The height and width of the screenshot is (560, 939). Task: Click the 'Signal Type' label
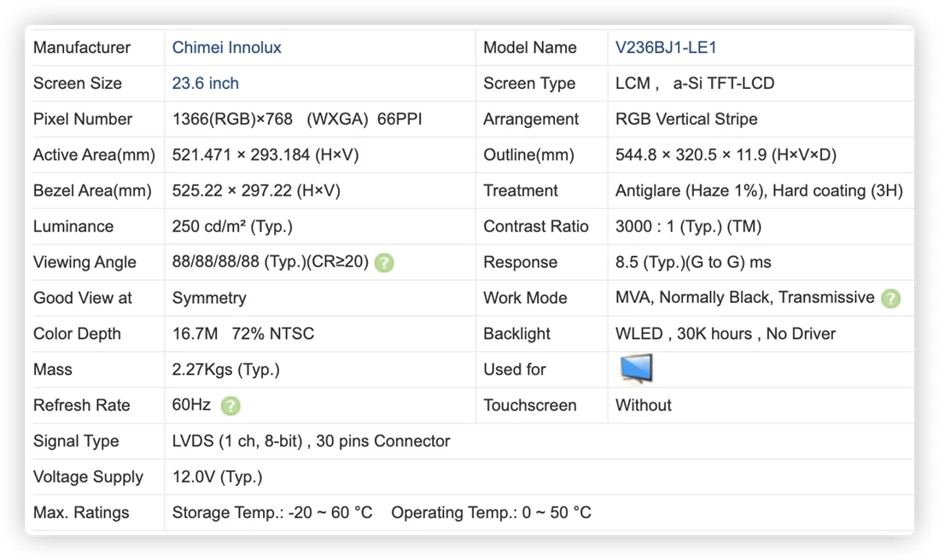[x=76, y=441]
